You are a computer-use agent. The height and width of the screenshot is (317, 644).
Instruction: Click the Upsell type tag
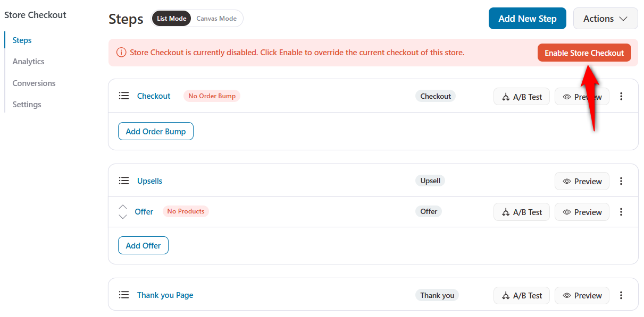tap(430, 181)
